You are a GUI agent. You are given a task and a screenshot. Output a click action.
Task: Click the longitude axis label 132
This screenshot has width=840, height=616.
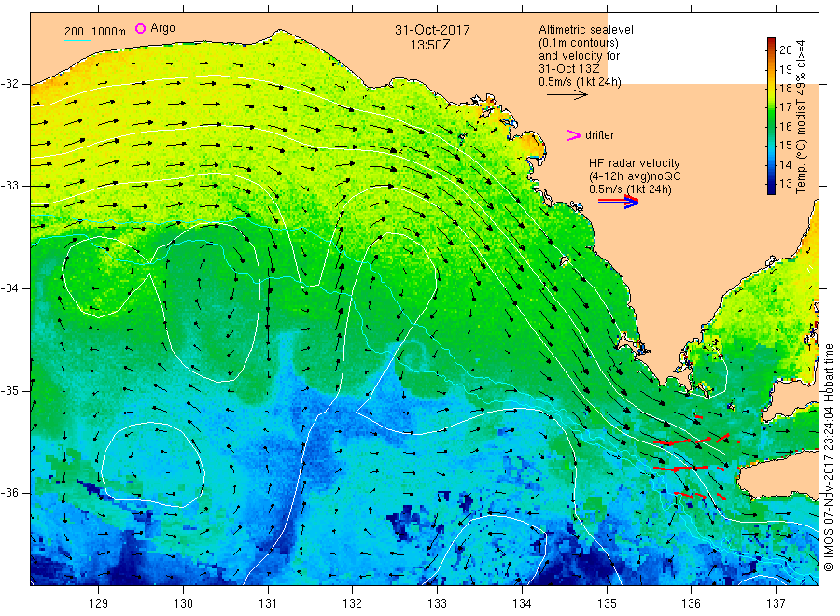click(x=353, y=603)
